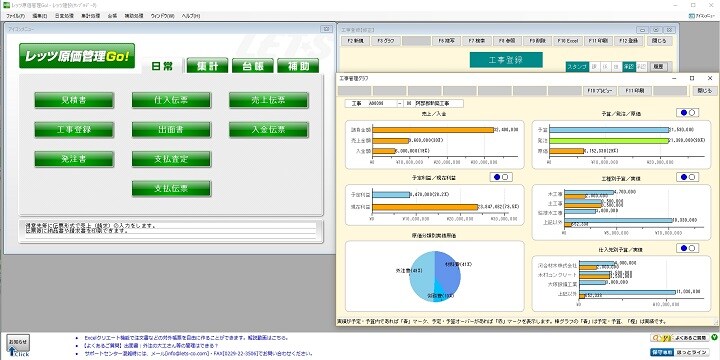720x360 pixels.
Task: Click the green 発注 bar in the chart
Action: click(609, 141)
